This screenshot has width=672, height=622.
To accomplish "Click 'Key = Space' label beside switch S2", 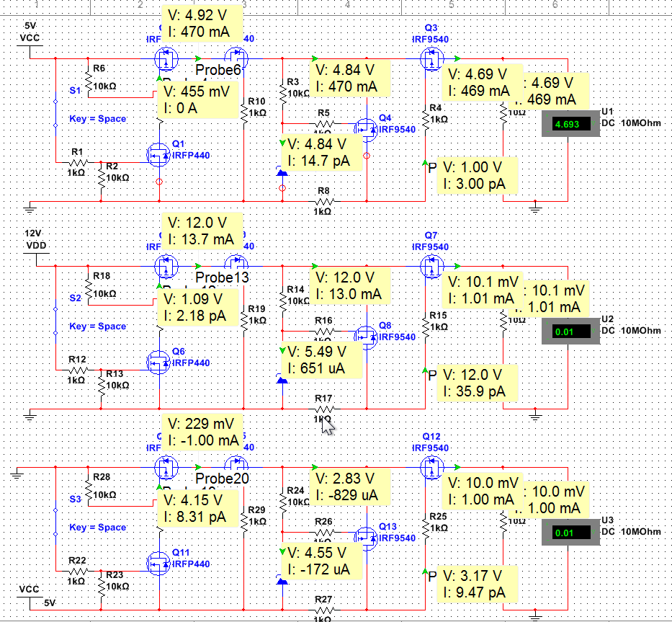I will click(x=98, y=326).
